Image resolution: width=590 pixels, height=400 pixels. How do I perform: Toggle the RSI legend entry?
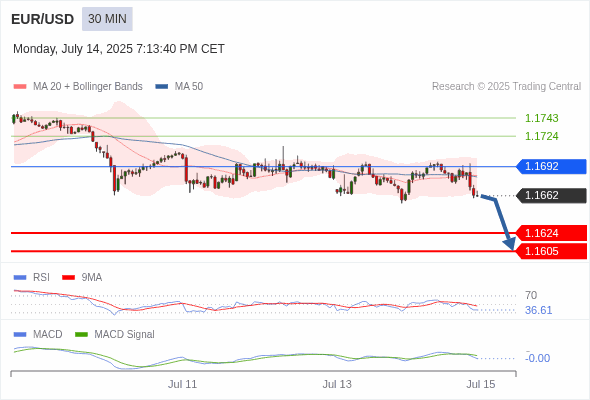tap(32, 278)
